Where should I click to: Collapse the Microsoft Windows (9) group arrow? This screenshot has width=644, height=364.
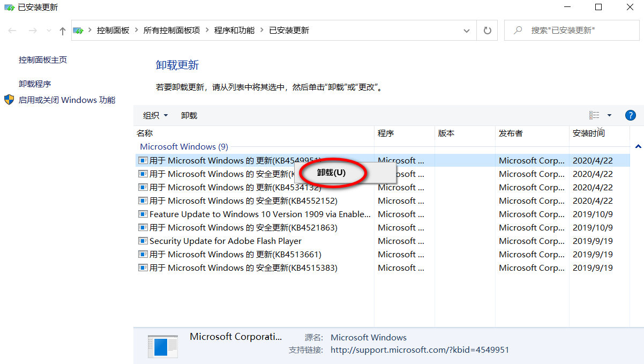pos(638,146)
